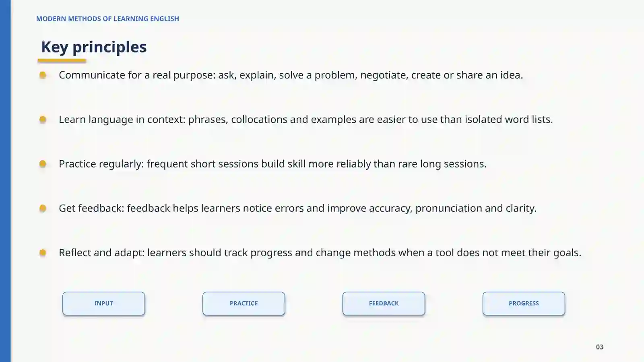Select the Practice regularly sentence

pos(272,164)
